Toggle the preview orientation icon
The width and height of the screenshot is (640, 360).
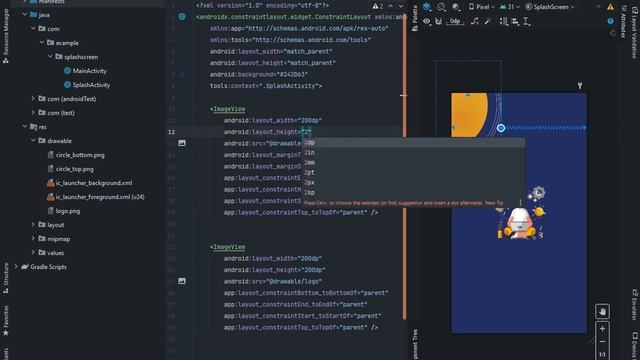click(x=441, y=7)
